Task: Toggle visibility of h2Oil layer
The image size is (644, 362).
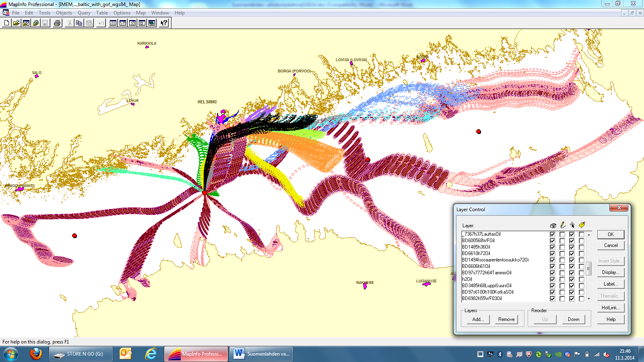Action: [x=553, y=279]
